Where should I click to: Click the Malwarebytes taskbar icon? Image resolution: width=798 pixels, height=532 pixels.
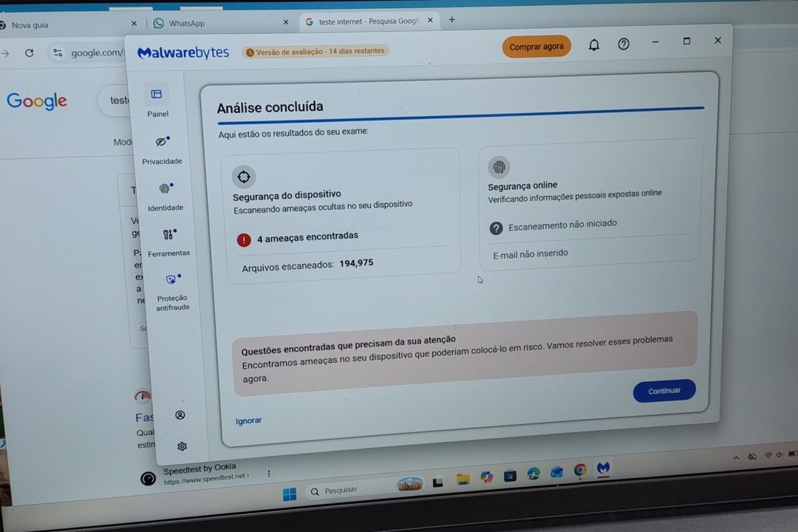point(604,468)
